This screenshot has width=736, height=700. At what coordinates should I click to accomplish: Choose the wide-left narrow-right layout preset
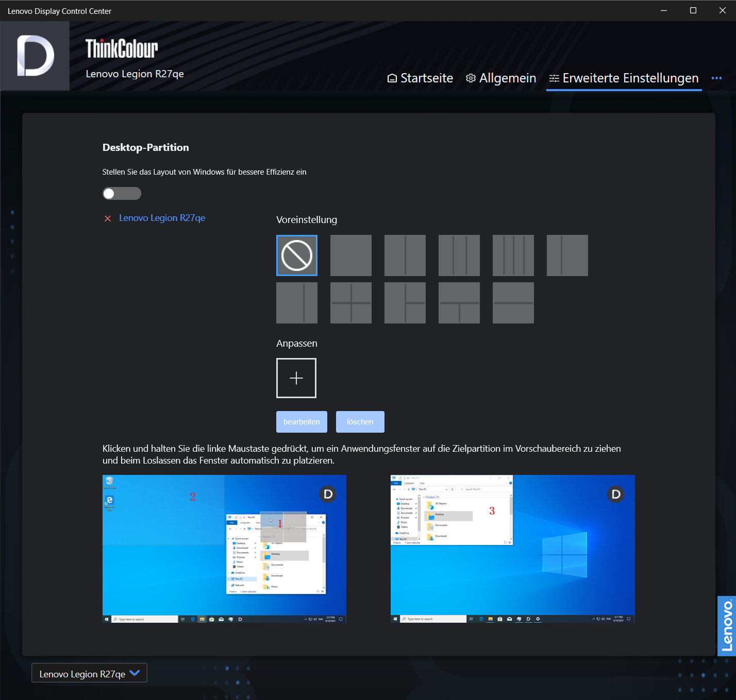pyautogui.click(x=297, y=303)
